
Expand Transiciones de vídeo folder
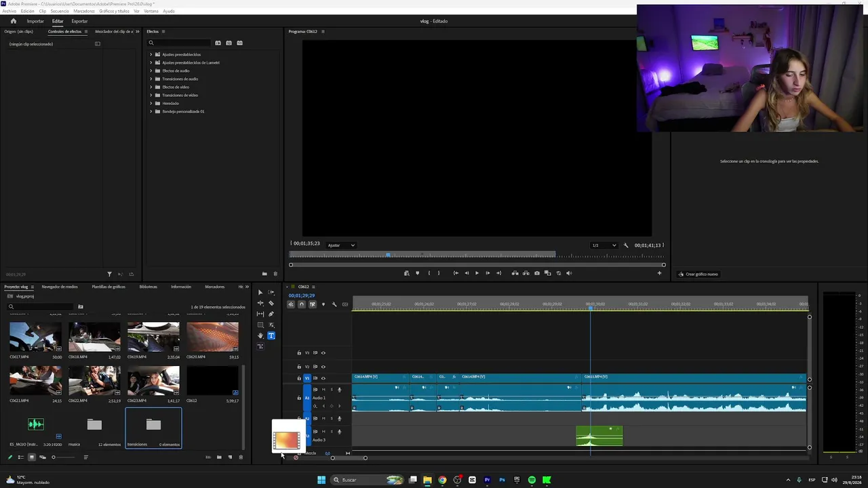tap(151, 95)
